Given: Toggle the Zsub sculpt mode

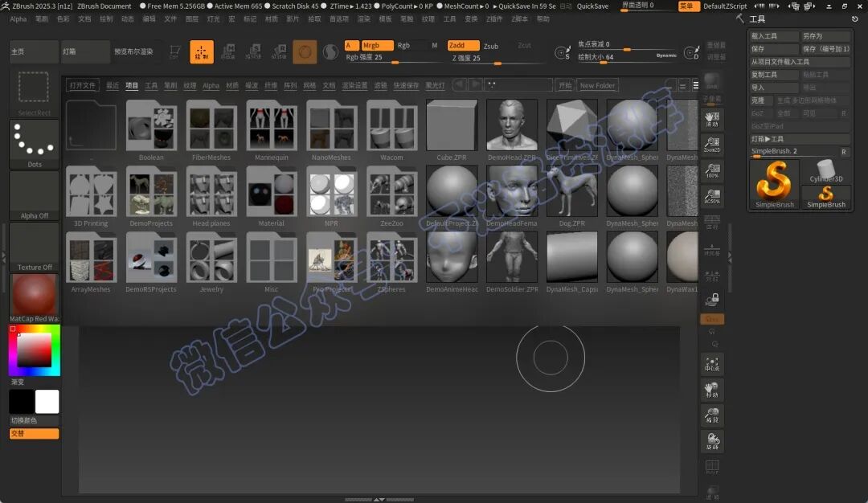Looking at the screenshot, I should pyautogui.click(x=491, y=46).
